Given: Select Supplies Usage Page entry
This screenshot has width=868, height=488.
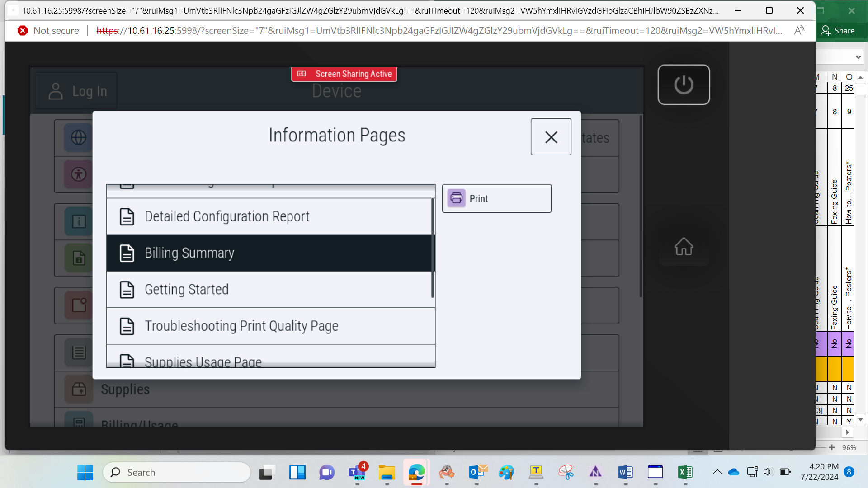Looking at the screenshot, I should click(271, 357).
